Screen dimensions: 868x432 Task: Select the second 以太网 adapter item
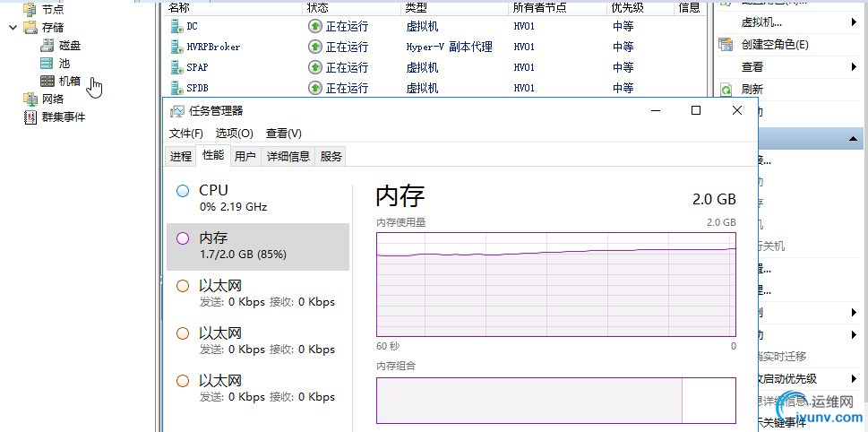pyautogui.click(x=258, y=341)
